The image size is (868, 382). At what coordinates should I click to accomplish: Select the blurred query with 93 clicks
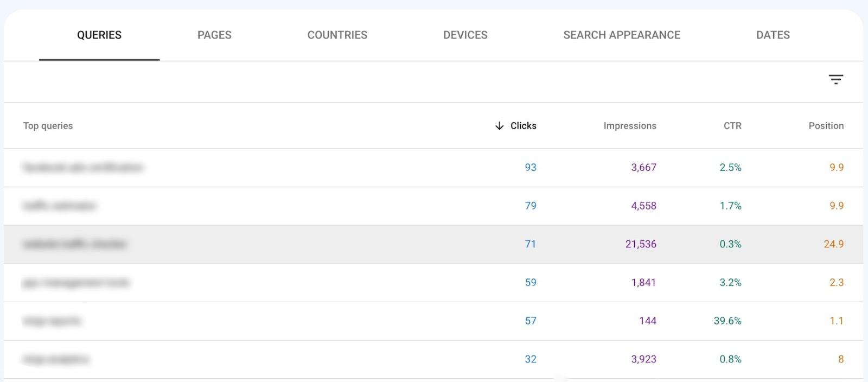point(82,168)
